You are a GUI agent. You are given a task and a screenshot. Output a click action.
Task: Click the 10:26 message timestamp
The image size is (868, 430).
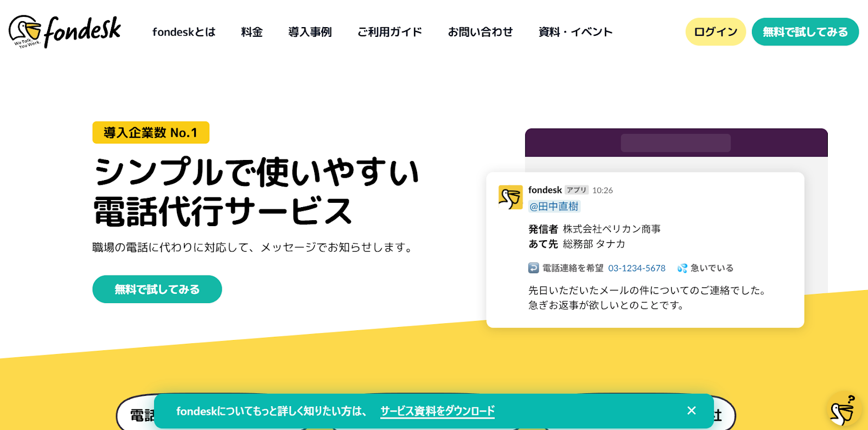pos(602,190)
